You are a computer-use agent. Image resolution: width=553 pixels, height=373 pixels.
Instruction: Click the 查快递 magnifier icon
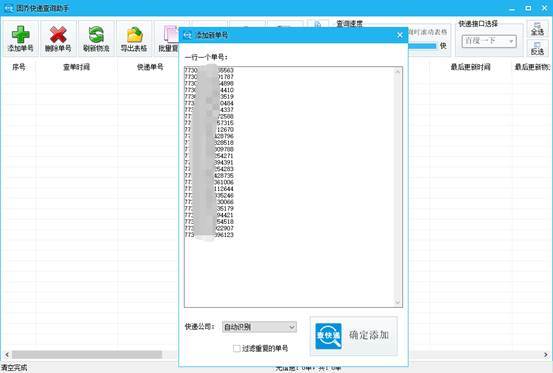coord(328,336)
